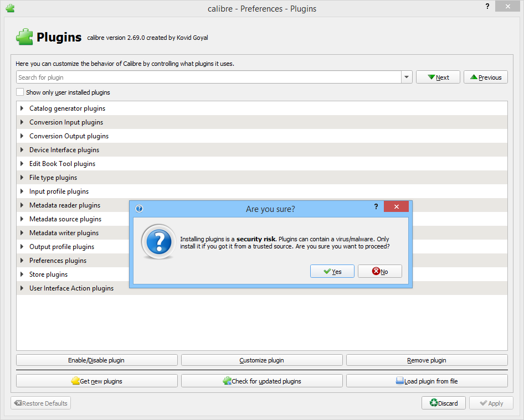Click the green puzzle Plugins header icon
The width and height of the screenshot is (524, 420).
pyautogui.click(x=24, y=37)
